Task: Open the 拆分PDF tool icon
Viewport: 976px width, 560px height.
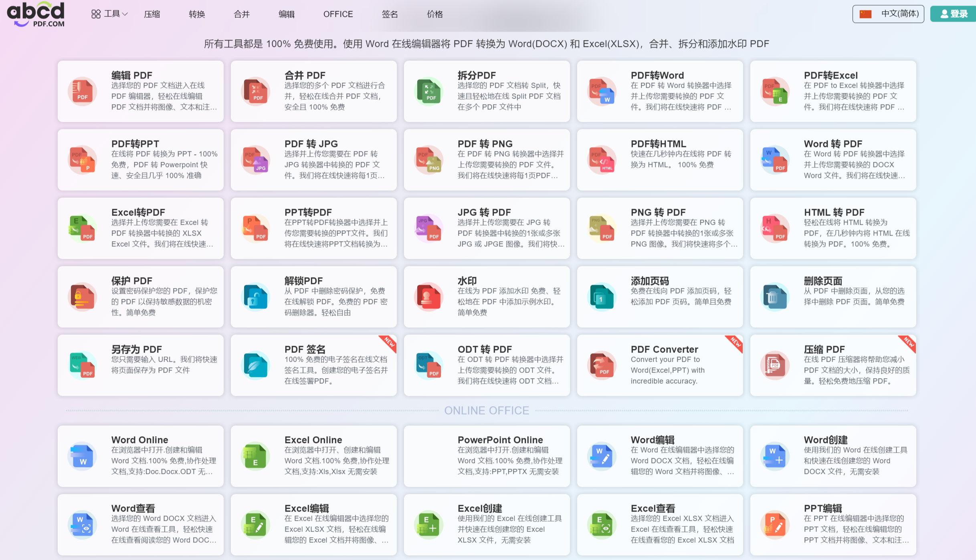Action: [428, 91]
